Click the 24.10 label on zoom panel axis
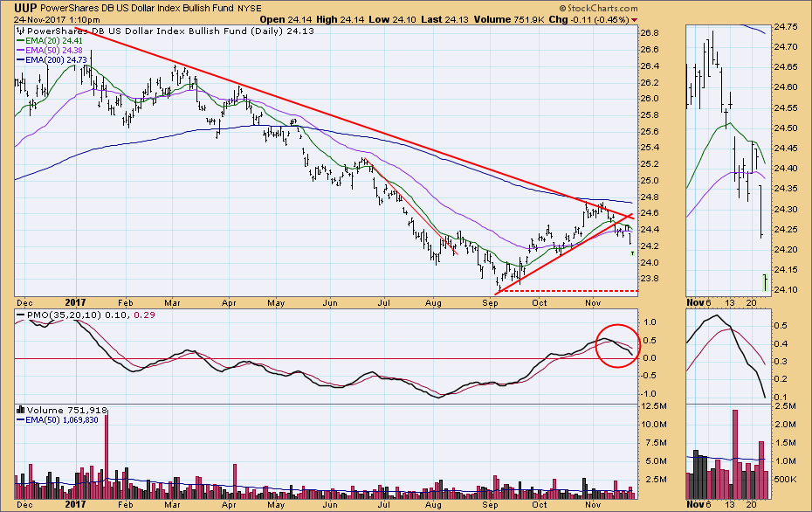This screenshot has height=512, width=812. click(x=785, y=290)
